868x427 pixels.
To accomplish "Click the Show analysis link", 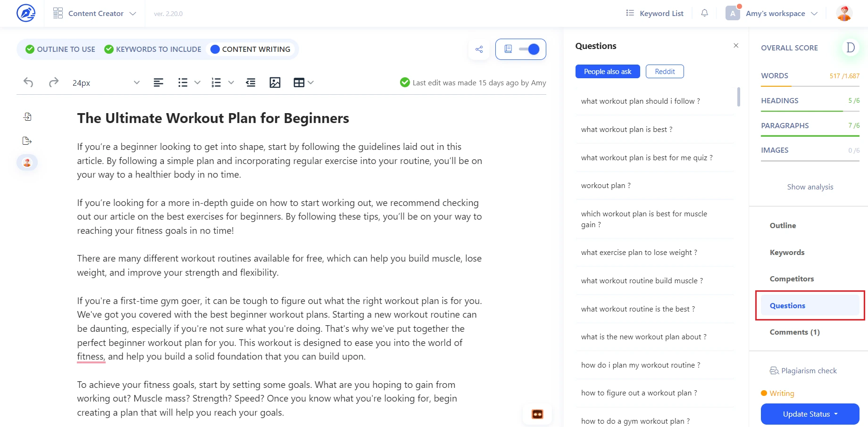I will (x=810, y=187).
